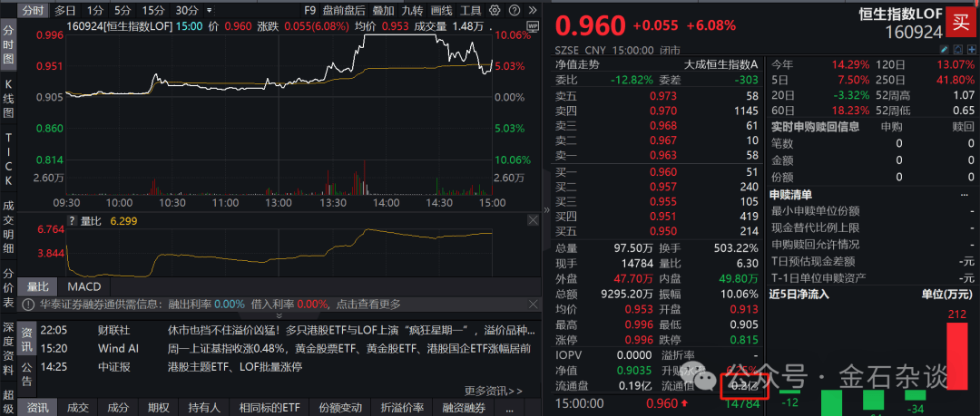
Task: Click 卖五 price 0.973
Action: (663, 95)
